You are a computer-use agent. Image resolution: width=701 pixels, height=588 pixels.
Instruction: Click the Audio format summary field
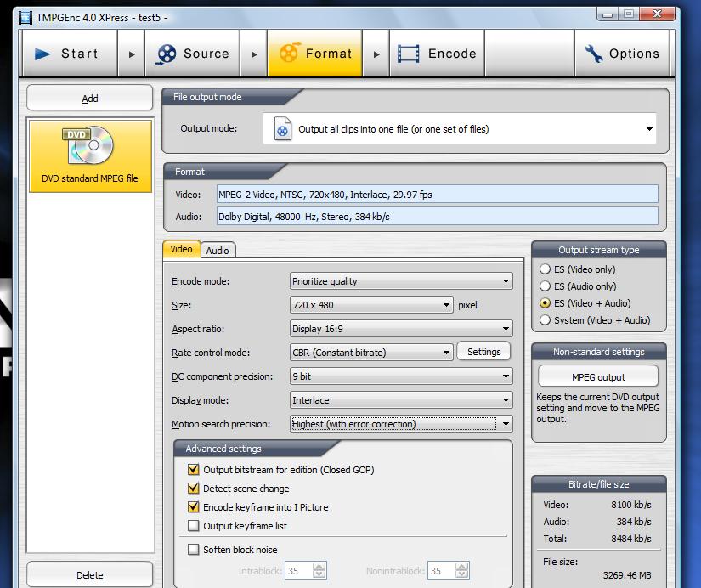click(438, 217)
